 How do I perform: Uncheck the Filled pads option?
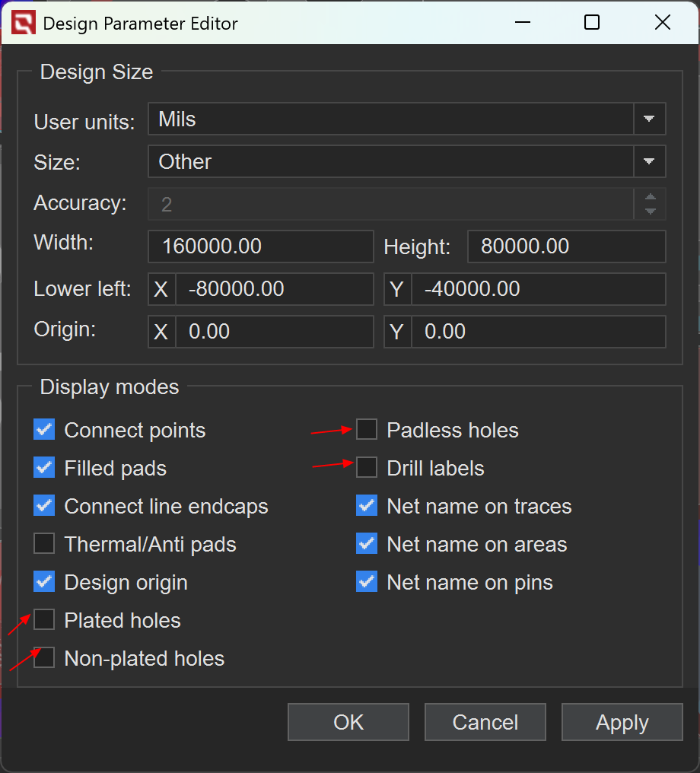coord(44,468)
